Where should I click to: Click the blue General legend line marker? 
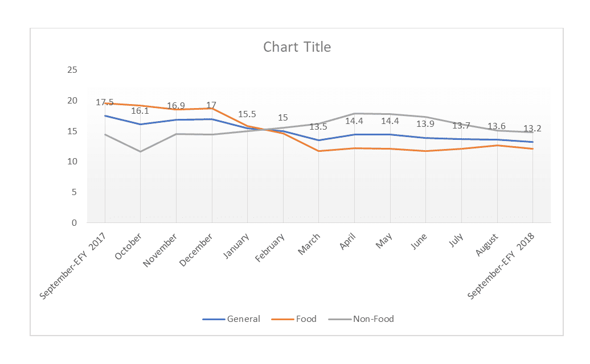pyautogui.click(x=213, y=319)
